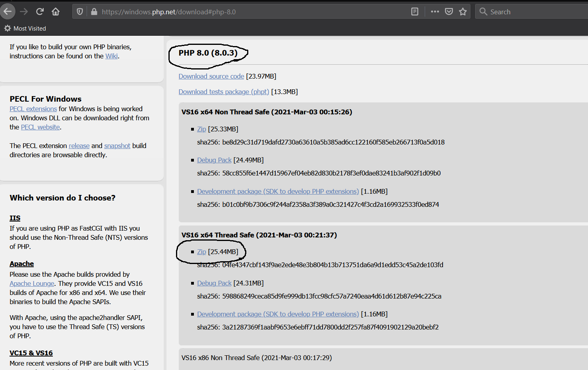588x370 pixels.
Task: Download Non Thread Safe Development package
Action: pos(278,191)
